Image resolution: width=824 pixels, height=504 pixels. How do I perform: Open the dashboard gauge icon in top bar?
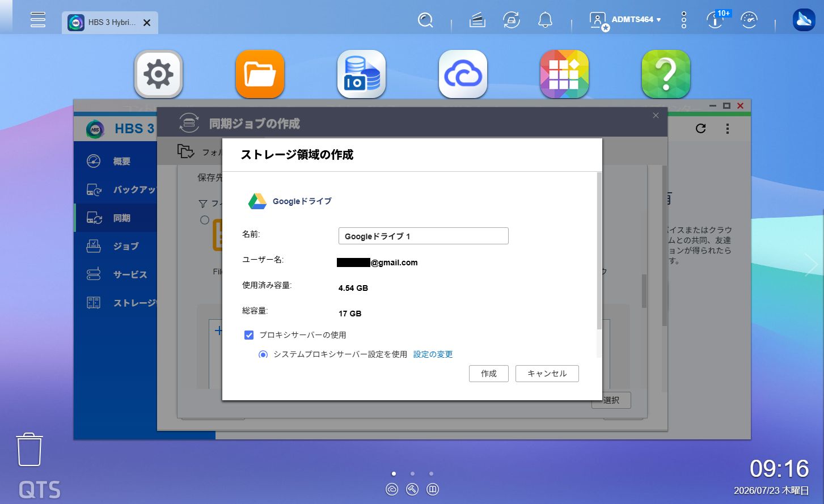[x=749, y=20]
